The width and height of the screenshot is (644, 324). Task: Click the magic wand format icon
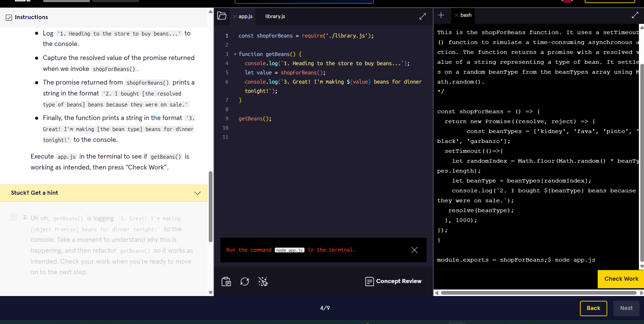coord(263,281)
